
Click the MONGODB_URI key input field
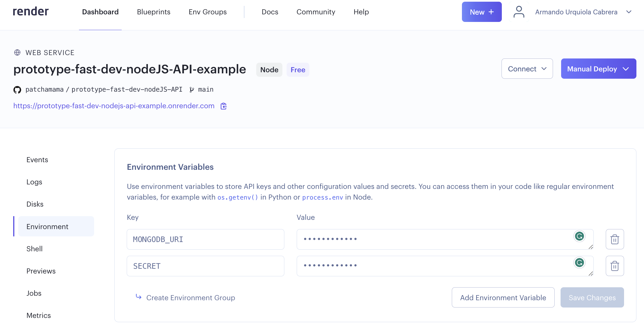[206, 239]
